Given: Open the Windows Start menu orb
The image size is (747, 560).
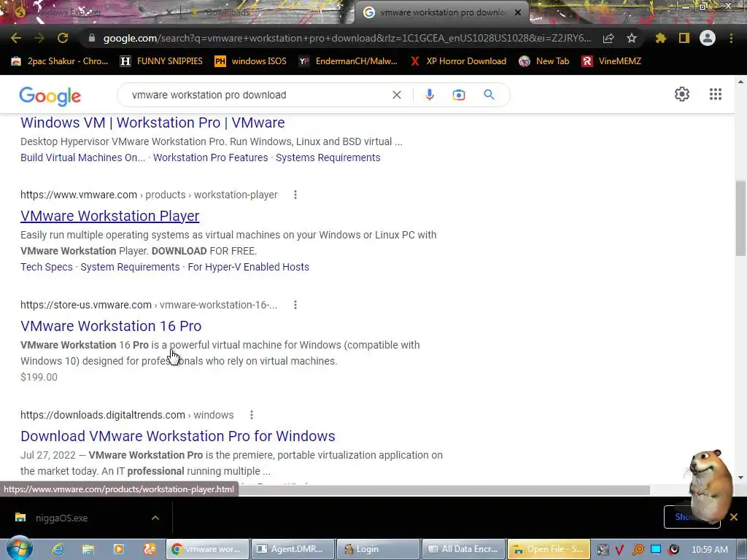Looking at the screenshot, I should 19,548.
